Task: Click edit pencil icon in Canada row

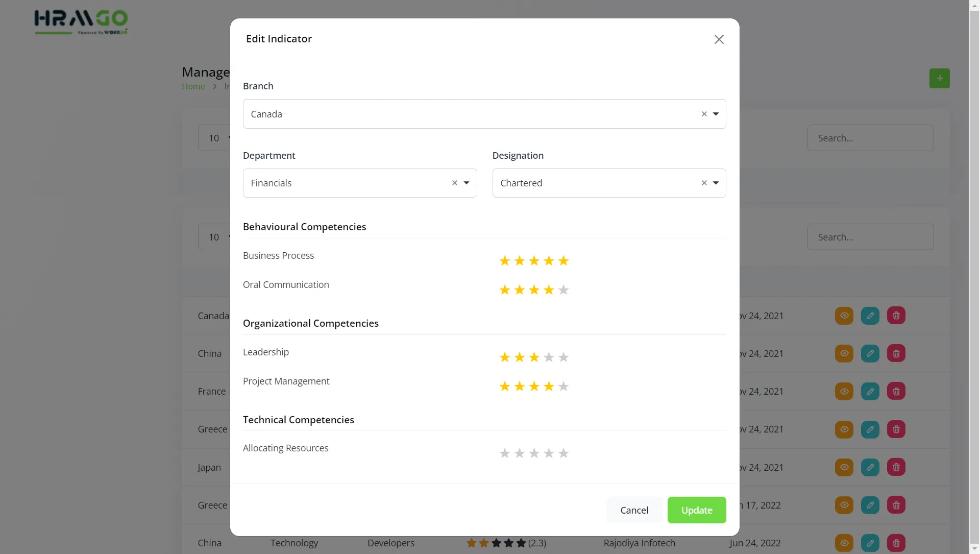Action: click(x=870, y=316)
